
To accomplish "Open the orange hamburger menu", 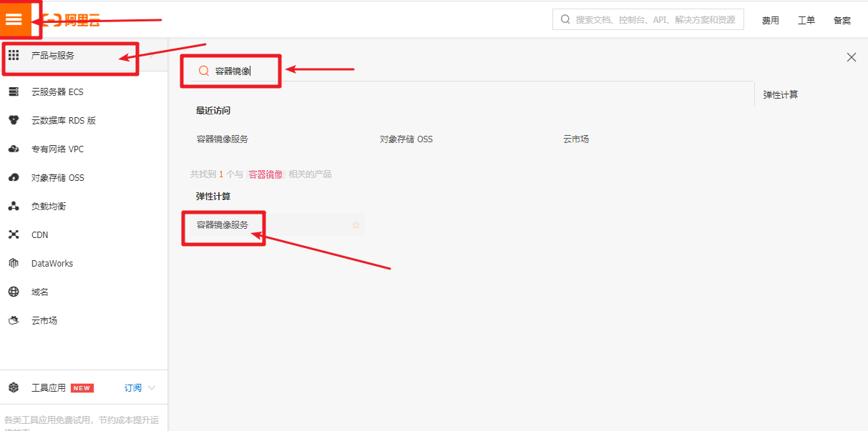I will click(14, 19).
